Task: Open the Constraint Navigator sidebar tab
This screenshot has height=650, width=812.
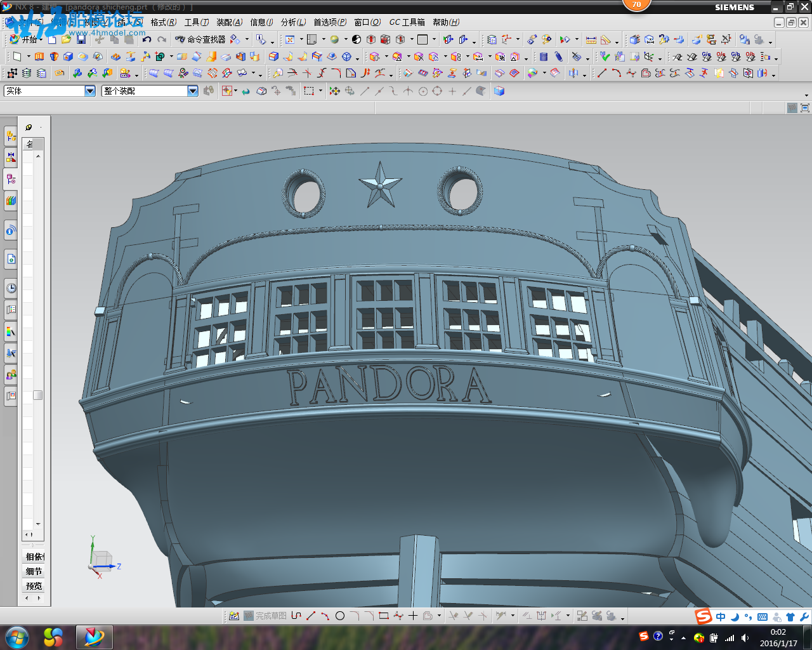Action: pyautogui.click(x=11, y=157)
